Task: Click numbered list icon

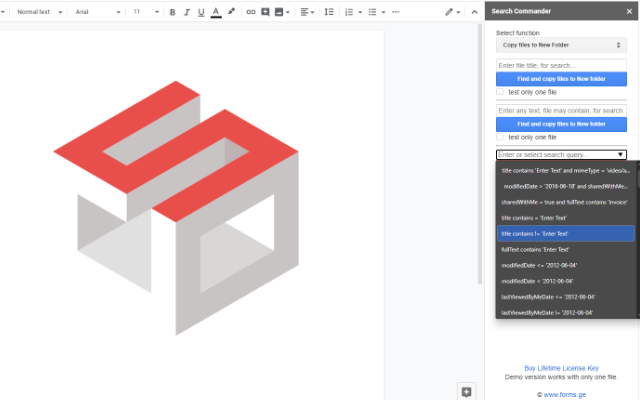Action: pos(349,12)
